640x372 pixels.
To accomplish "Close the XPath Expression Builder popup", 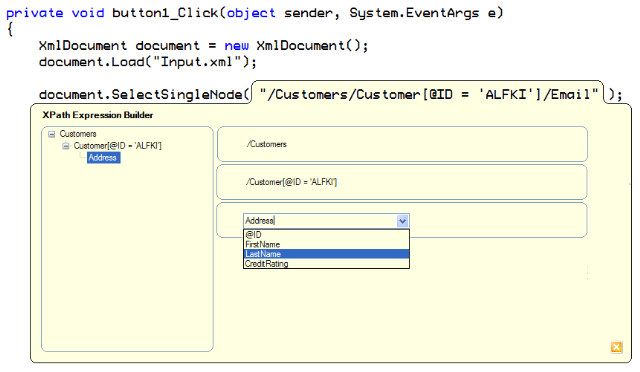I will (x=616, y=347).
